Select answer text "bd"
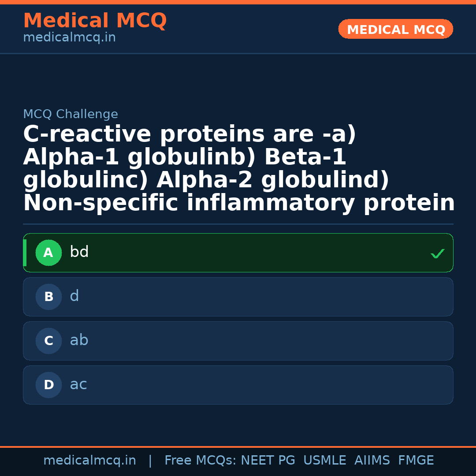 click(79, 252)
